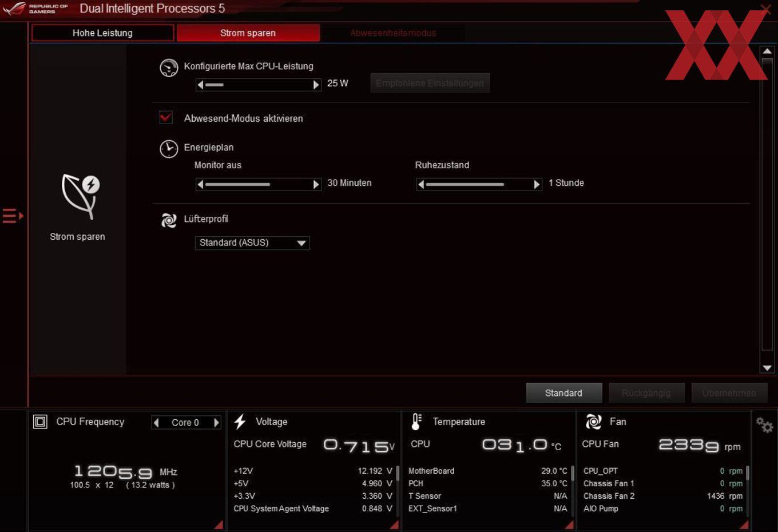The width and height of the screenshot is (778, 532).
Task: Select next core with right arrow
Action: point(216,423)
